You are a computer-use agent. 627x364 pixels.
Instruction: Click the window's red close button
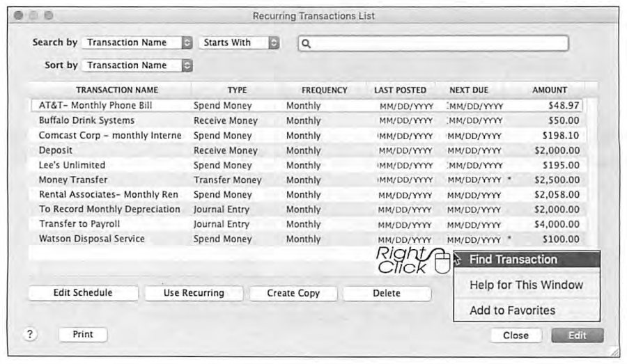coord(18,15)
